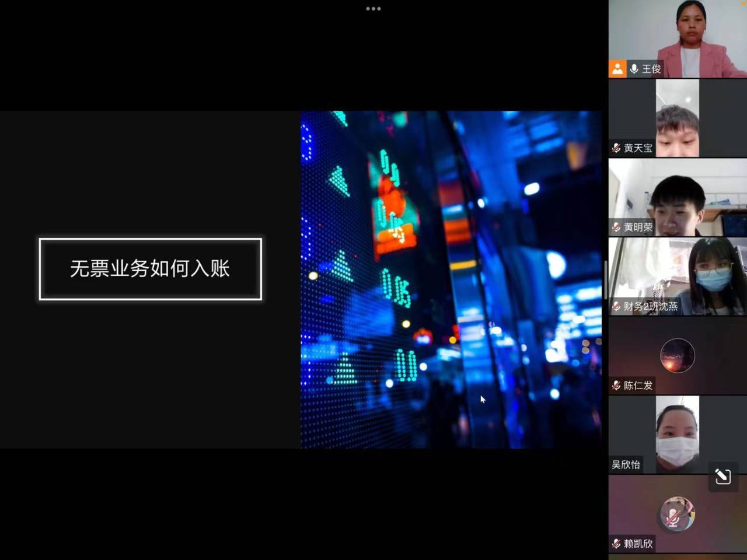
Task: Click muted mic icon beside 黄天宝
Action: click(616, 148)
